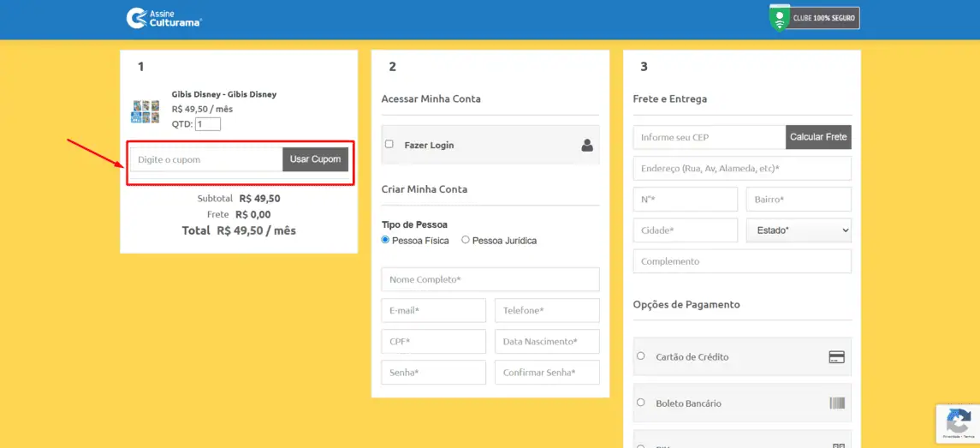
Task: Click the E-mail field
Action: pyautogui.click(x=434, y=310)
